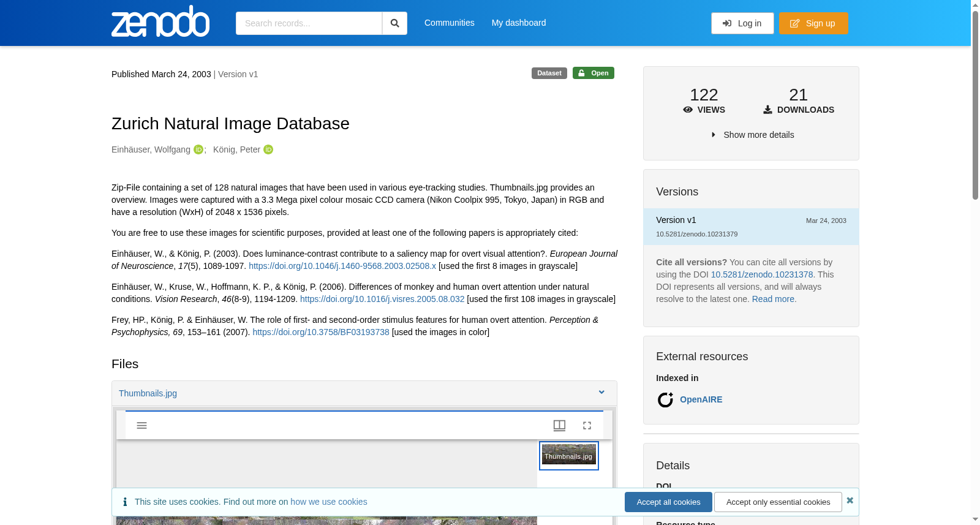Click the page vertical scrollbar

tap(975, 104)
